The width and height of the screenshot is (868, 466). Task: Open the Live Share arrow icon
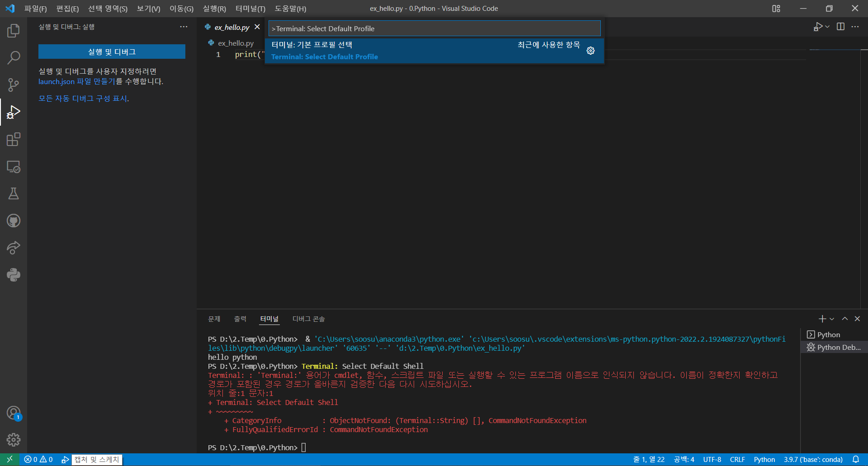click(x=14, y=248)
